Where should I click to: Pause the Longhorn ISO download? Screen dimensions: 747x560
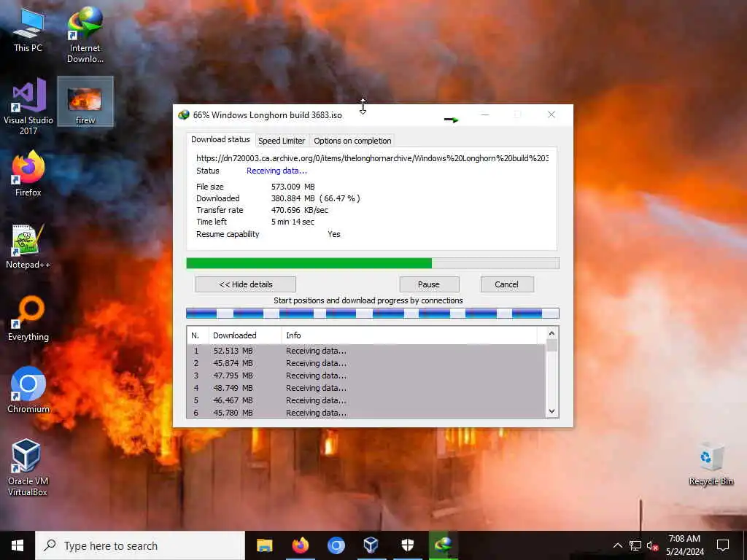(x=429, y=284)
